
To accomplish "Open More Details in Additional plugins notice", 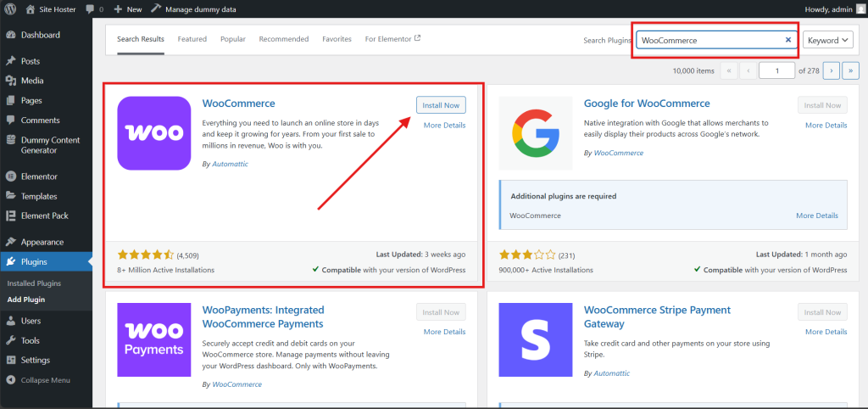I will (x=817, y=216).
